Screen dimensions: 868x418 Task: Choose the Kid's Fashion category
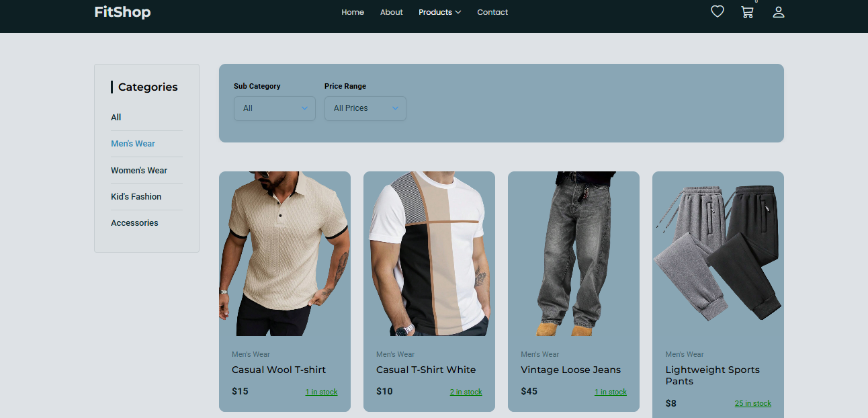(x=136, y=197)
